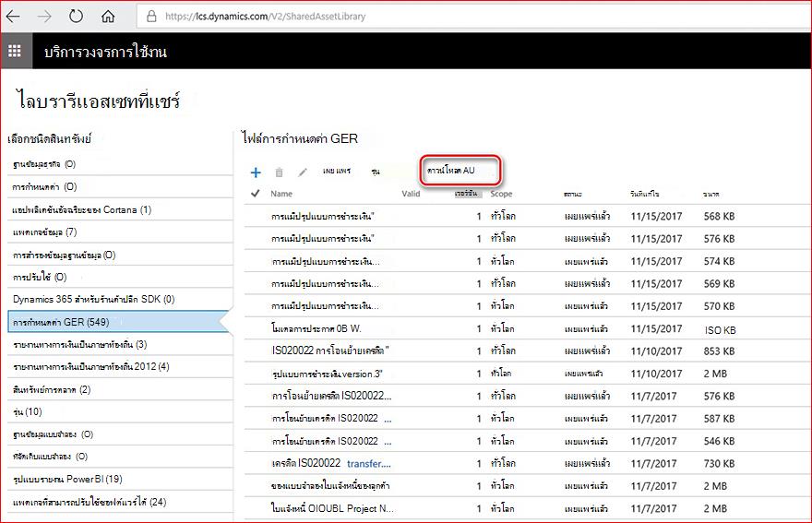
Task: Sort the list by Scope column
Action: tap(501, 194)
